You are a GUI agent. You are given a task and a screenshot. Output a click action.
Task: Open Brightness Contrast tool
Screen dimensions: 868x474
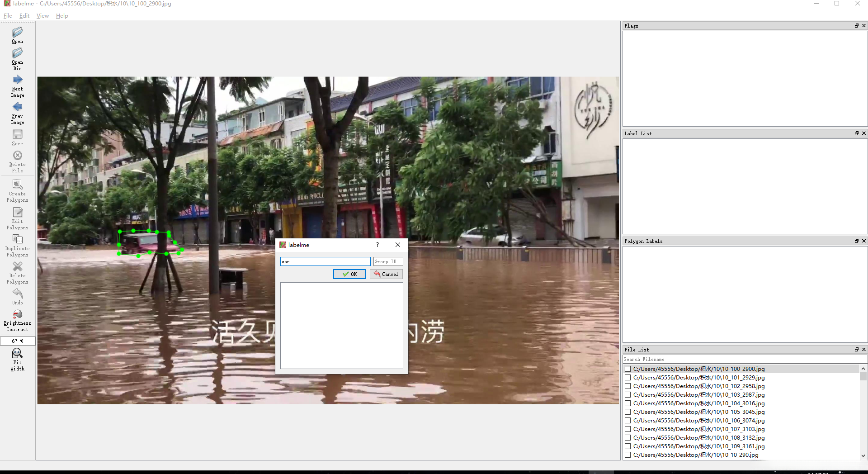pos(17,321)
